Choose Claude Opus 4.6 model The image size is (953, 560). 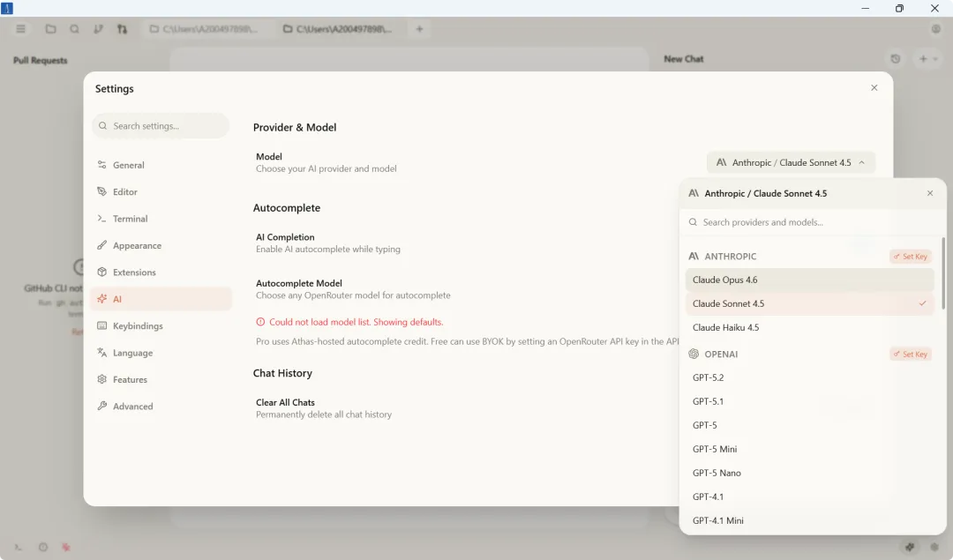point(809,280)
